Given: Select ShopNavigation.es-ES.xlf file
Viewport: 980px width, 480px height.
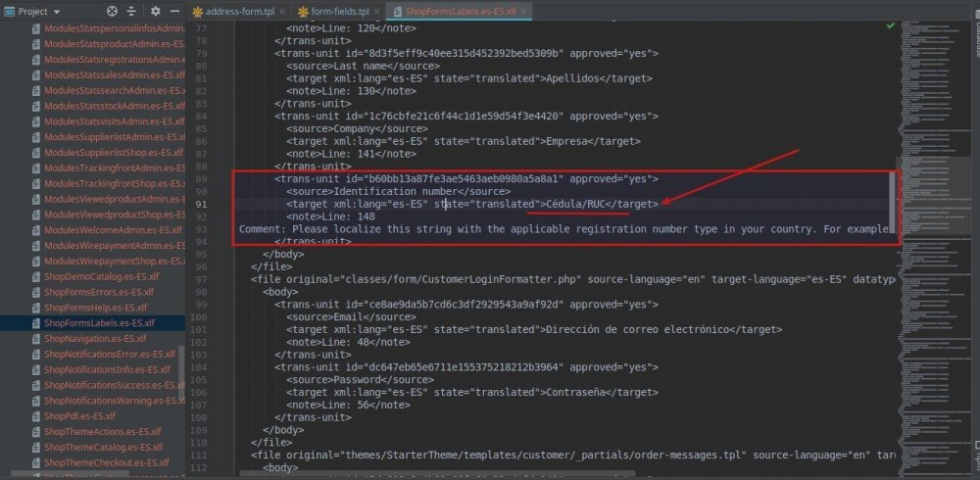Looking at the screenshot, I should click(x=95, y=339).
